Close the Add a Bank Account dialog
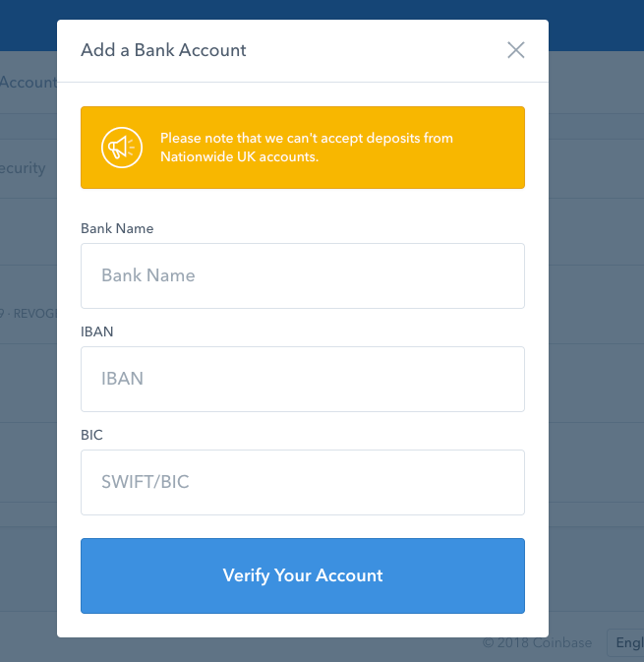This screenshot has width=644, height=662. coord(515,50)
